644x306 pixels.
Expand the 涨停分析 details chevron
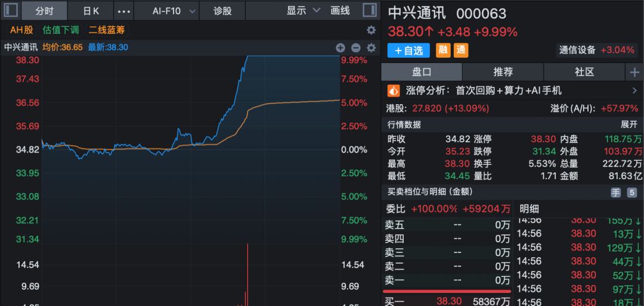point(634,90)
